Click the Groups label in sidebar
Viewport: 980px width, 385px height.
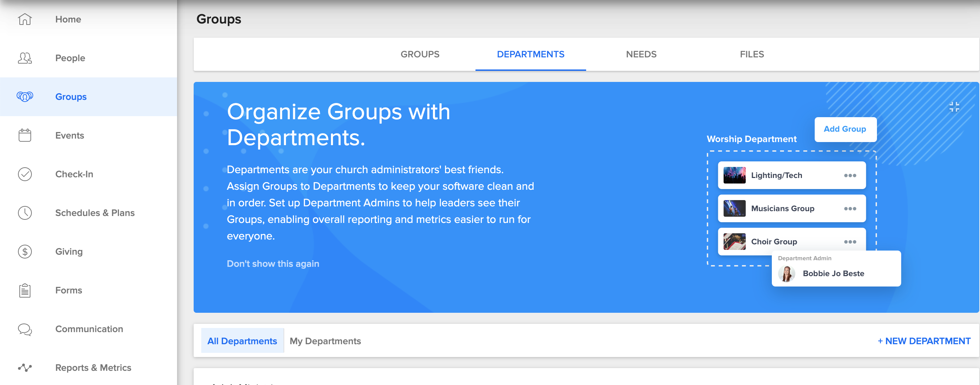(71, 96)
